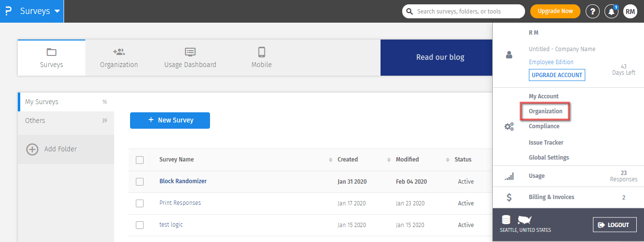The image size is (644, 242).
Task: Click Add Folder
Action: click(66, 149)
